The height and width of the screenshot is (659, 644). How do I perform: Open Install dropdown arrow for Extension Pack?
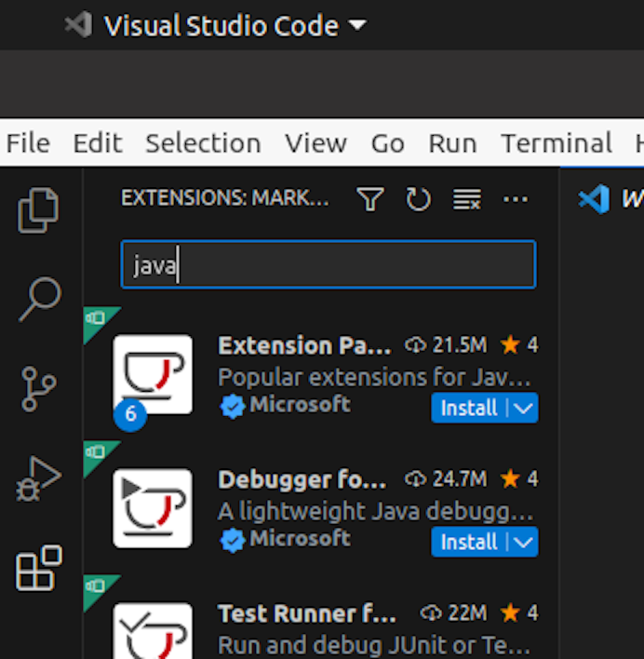coord(523,408)
